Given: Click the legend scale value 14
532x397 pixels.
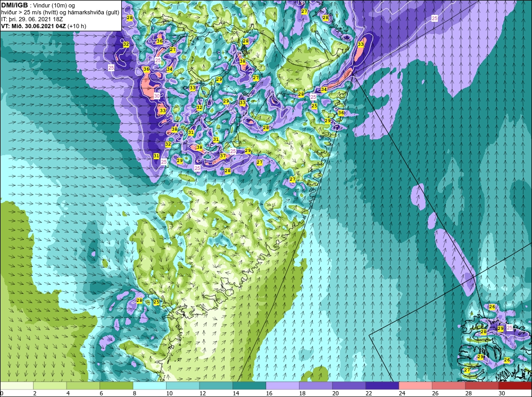Looking at the screenshot, I should [236, 393].
